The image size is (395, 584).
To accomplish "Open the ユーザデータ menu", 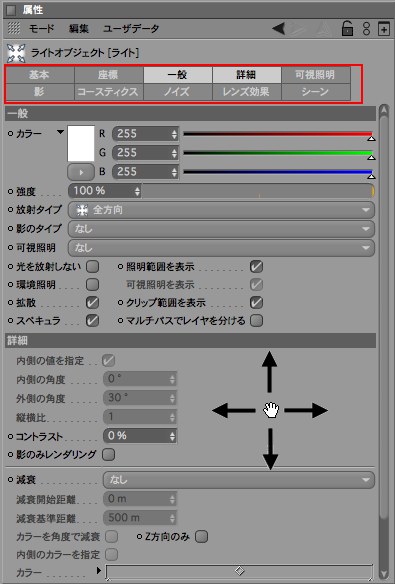I will 131,29.
